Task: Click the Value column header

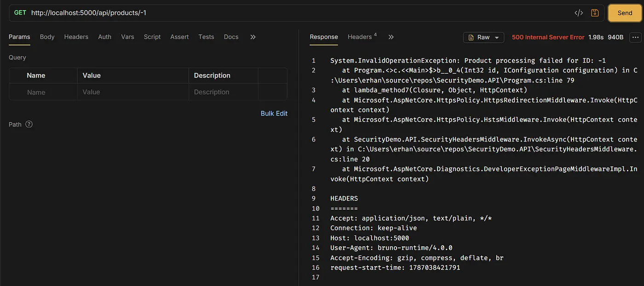Action: coord(92,76)
